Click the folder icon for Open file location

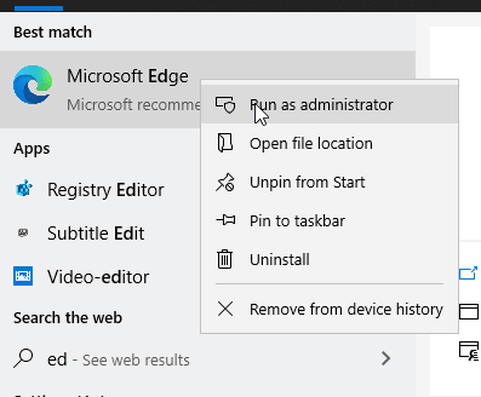226,143
